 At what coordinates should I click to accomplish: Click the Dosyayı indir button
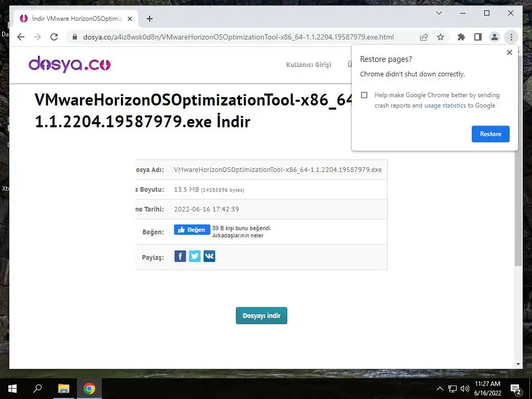tap(262, 315)
